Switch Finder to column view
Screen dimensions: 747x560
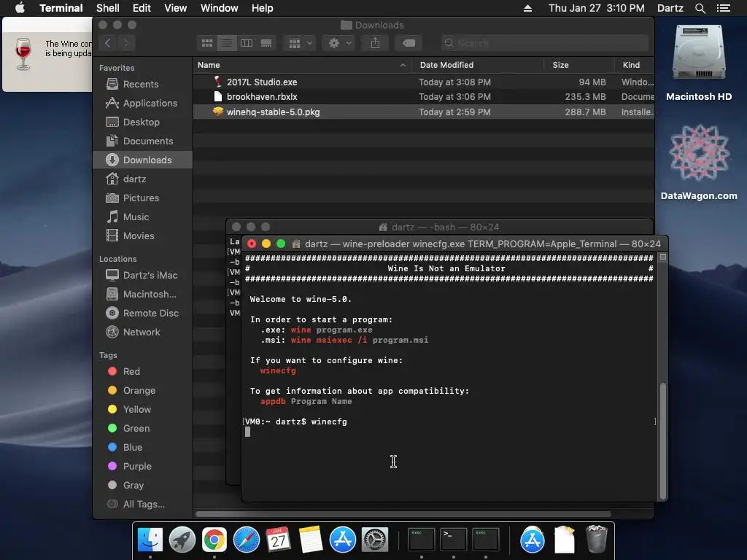(247, 43)
